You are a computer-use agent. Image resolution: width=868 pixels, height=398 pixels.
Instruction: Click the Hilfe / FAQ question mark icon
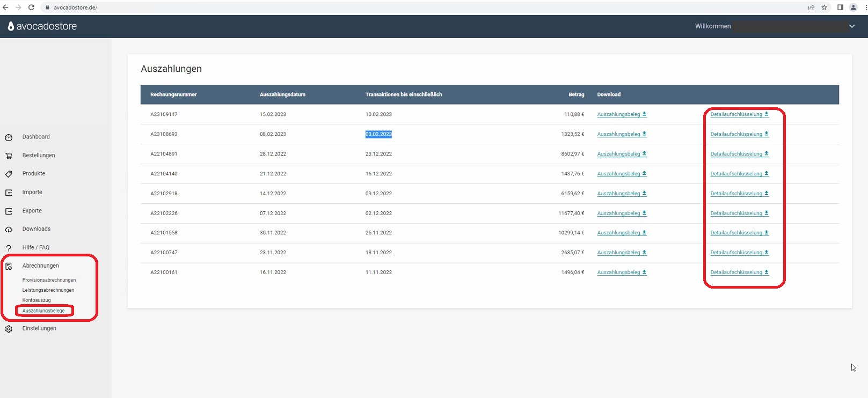pos(9,248)
